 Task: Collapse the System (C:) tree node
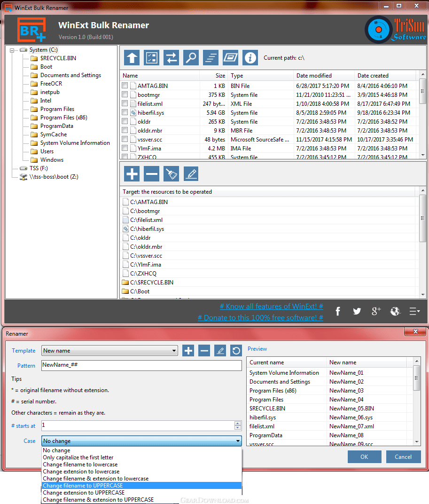point(12,50)
